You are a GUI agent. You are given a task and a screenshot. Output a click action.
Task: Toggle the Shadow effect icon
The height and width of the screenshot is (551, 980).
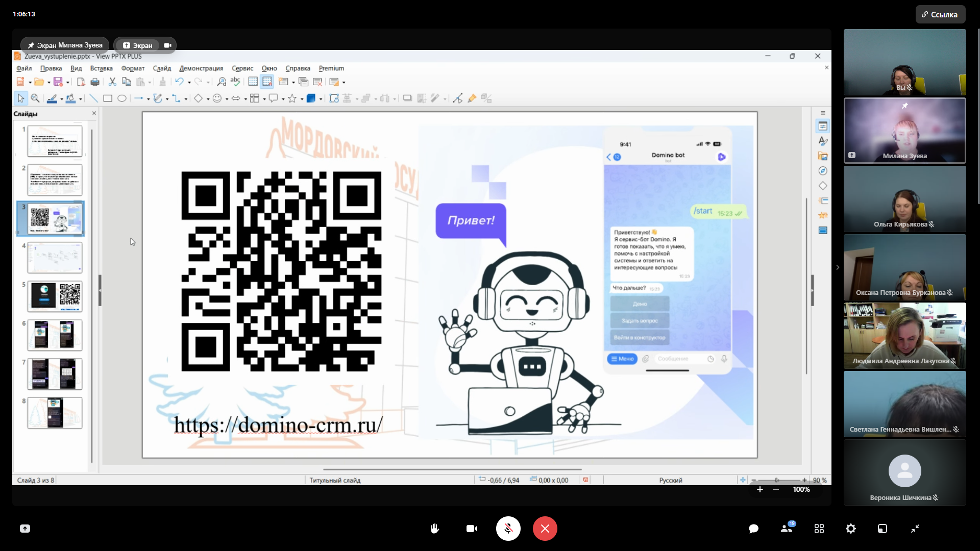click(x=407, y=98)
